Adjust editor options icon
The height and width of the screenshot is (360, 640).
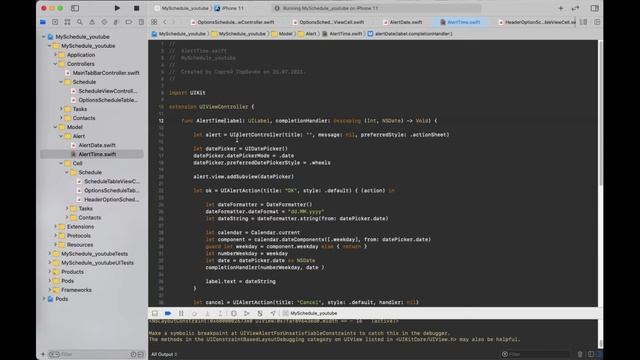584,22
